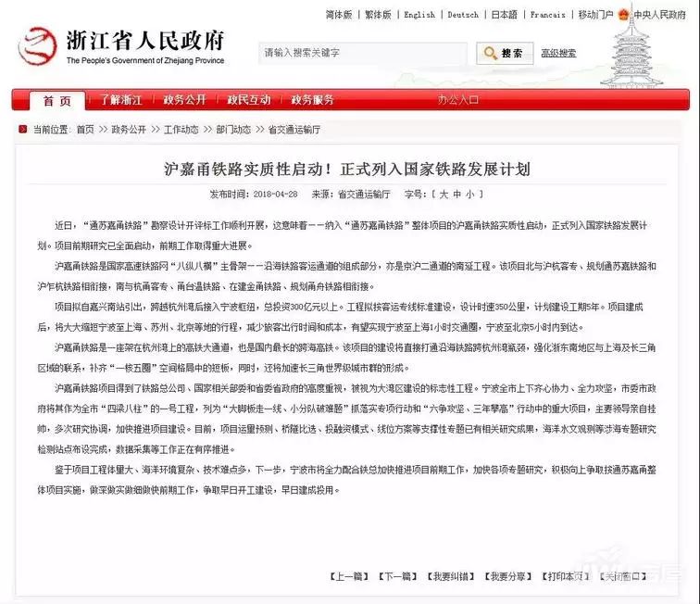Open the 下一篇 next article link
The width and height of the screenshot is (700, 604).
(398, 576)
